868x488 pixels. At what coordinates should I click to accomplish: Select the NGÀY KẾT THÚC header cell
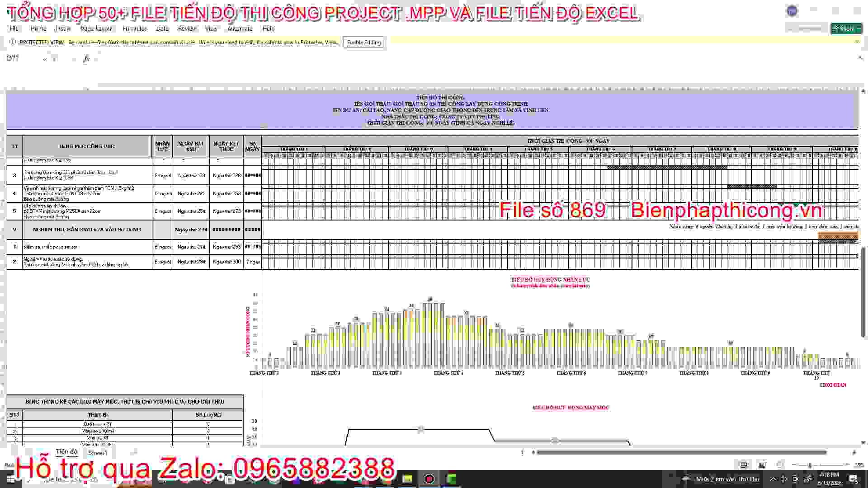click(x=226, y=146)
